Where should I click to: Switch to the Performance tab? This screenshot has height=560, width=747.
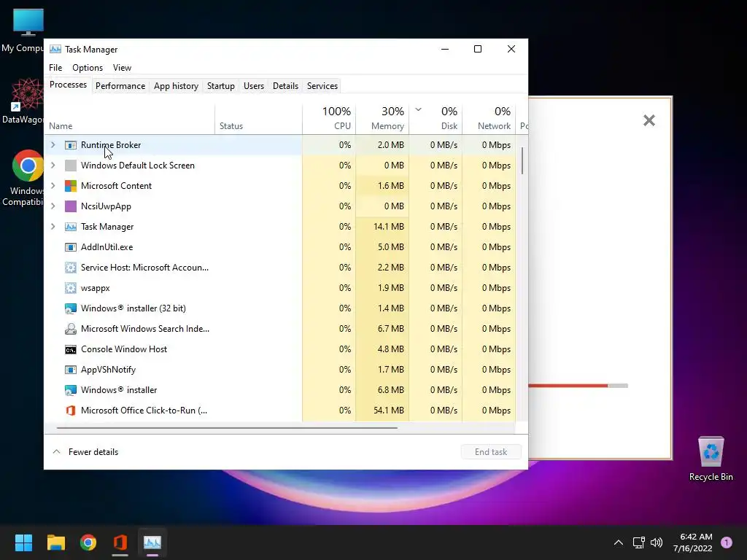click(x=120, y=86)
